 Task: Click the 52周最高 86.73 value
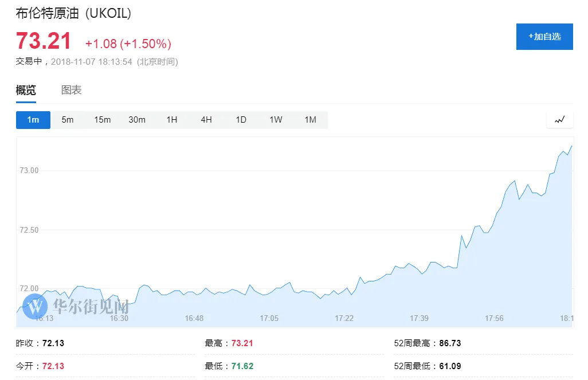[450, 343]
